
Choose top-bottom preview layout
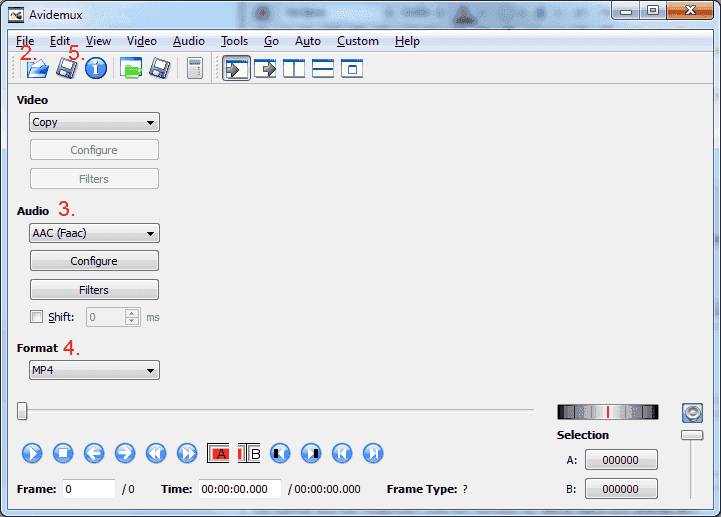coord(323,69)
